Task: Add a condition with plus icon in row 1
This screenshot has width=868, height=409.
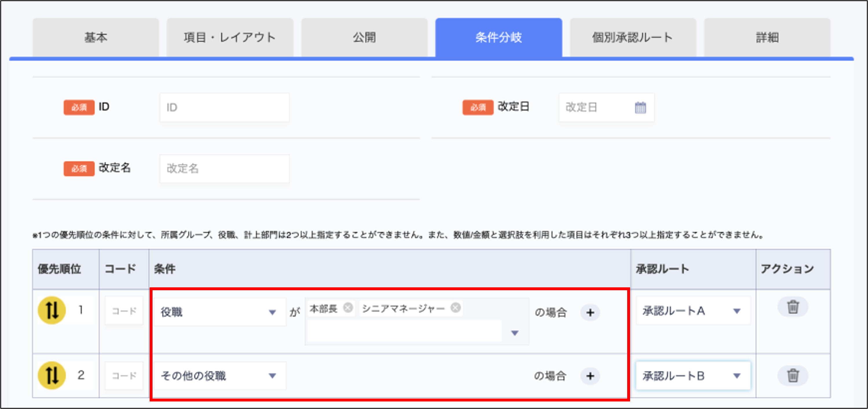Action: pyautogui.click(x=590, y=313)
